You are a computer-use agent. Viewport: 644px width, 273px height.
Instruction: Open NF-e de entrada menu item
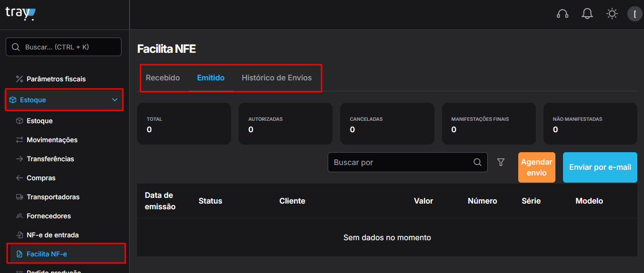pos(52,235)
